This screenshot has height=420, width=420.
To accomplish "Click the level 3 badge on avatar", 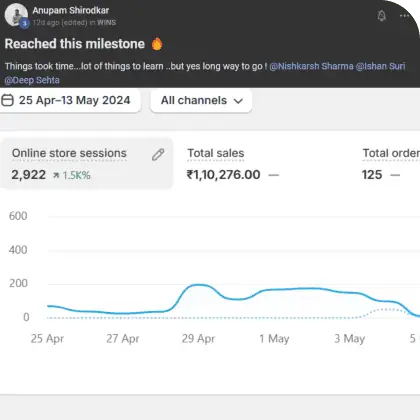I will tap(24, 23).
